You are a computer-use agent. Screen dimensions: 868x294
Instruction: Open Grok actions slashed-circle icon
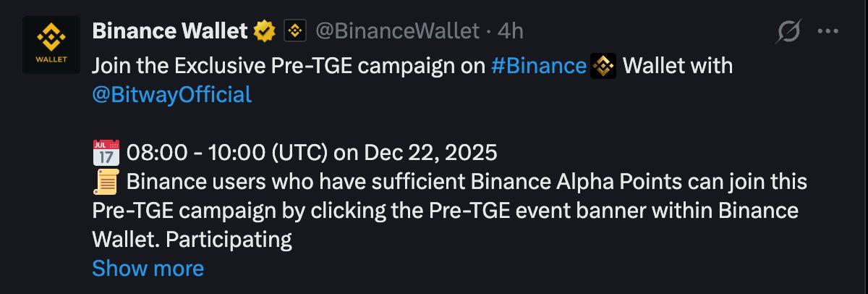788,31
